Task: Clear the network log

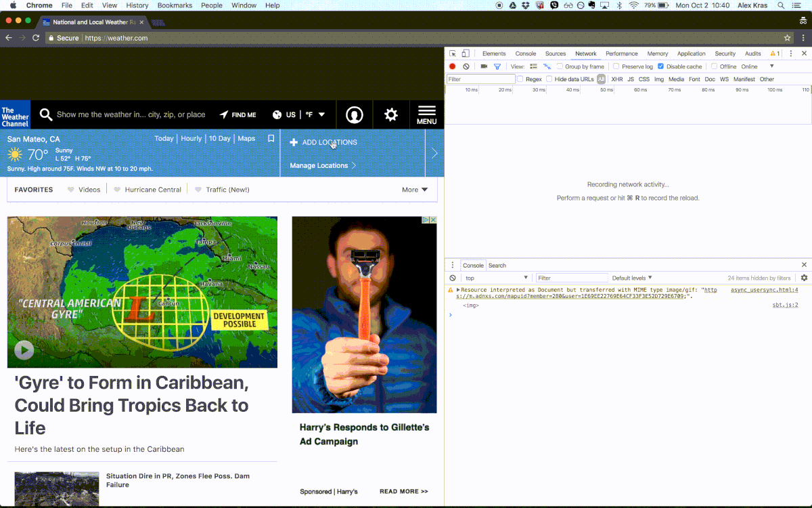Action: coord(466,66)
